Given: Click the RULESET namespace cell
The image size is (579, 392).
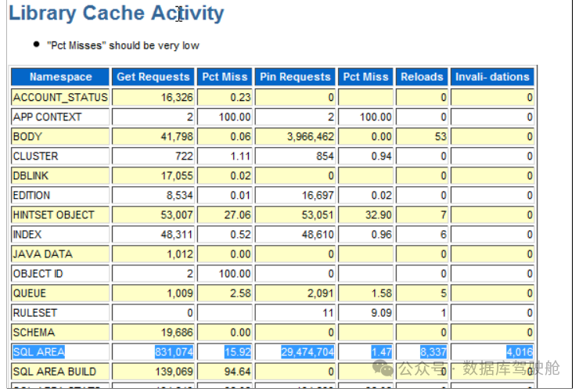Looking at the screenshot, I should pos(60,313).
